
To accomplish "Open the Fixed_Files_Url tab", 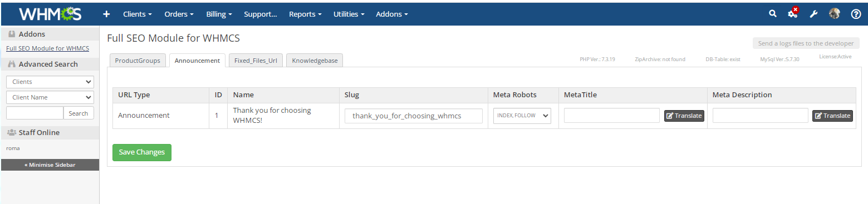I will point(256,61).
